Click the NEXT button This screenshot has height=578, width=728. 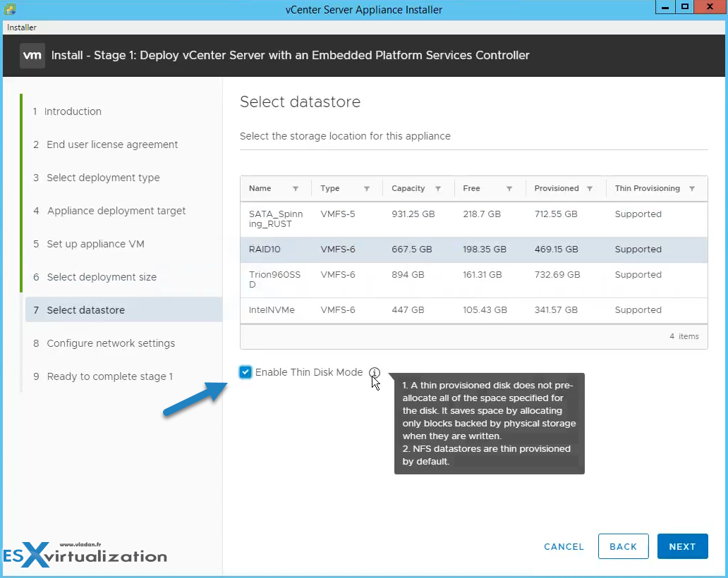683,546
